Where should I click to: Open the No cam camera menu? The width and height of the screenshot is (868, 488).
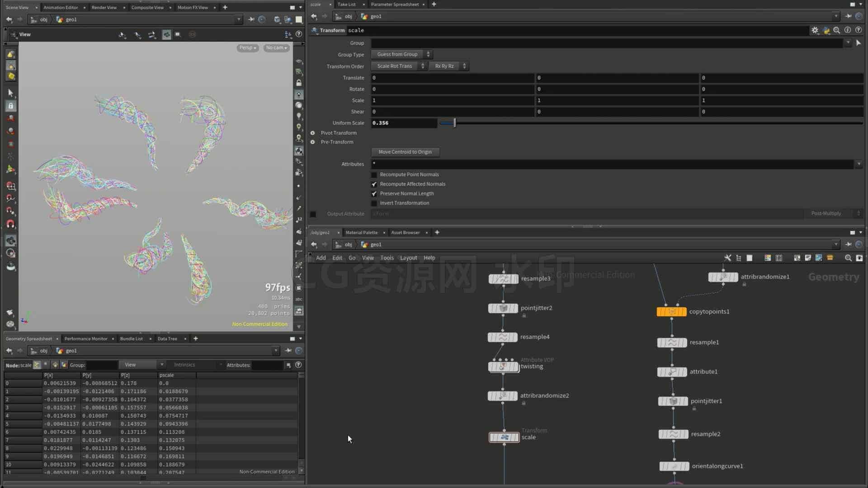(x=276, y=48)
